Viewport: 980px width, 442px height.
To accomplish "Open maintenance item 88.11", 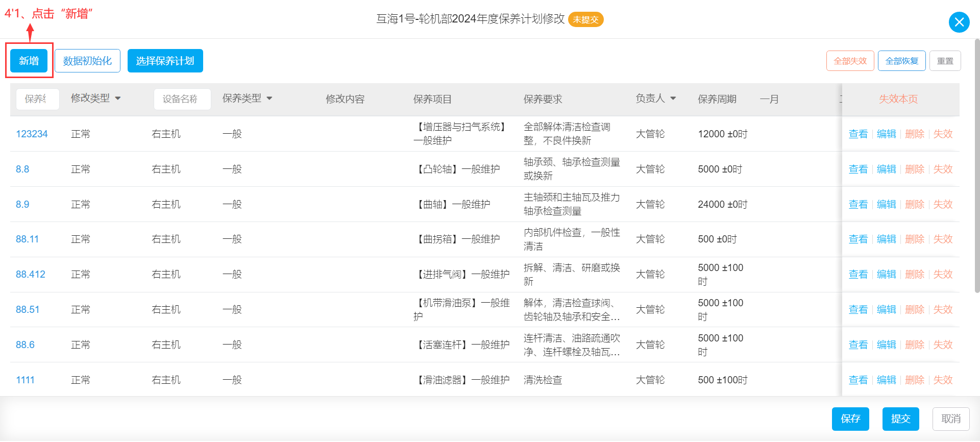I will [x=27, y=239].
